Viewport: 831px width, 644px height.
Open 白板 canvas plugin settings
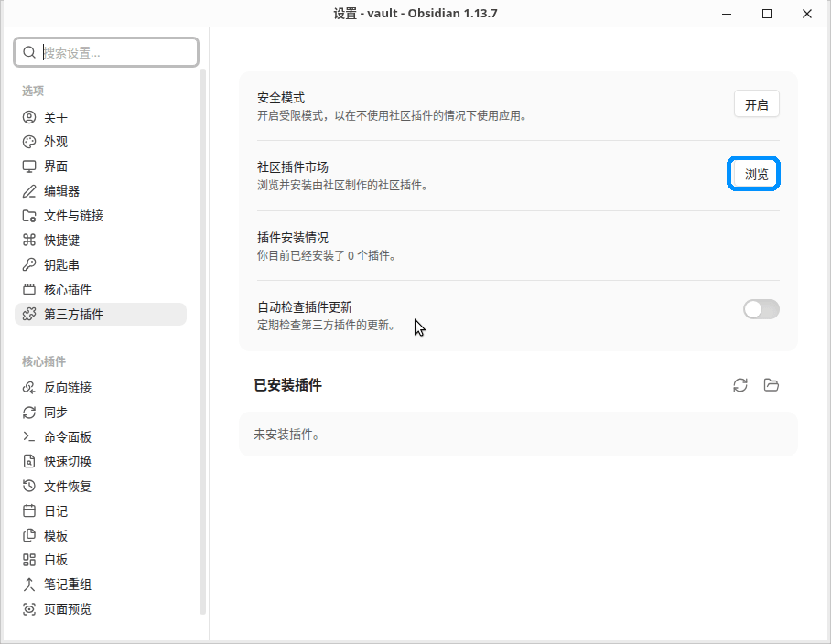pos(101,560)
